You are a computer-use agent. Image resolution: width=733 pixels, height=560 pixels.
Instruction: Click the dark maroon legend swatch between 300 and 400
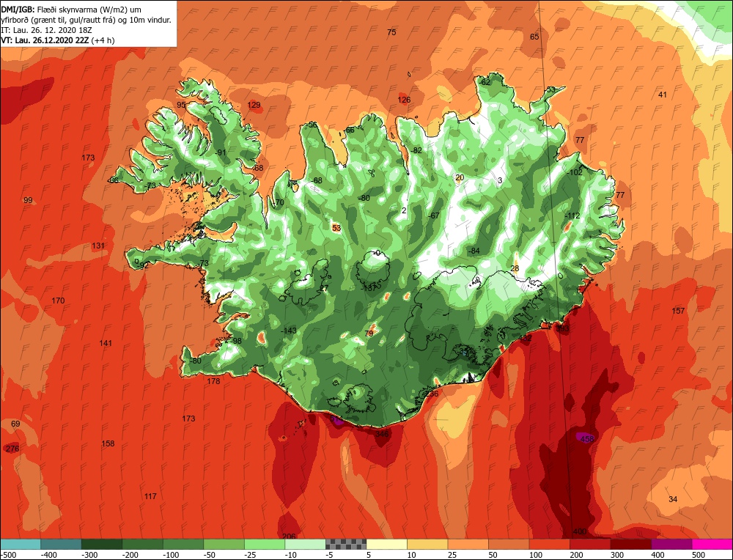(x=630, y=544)
